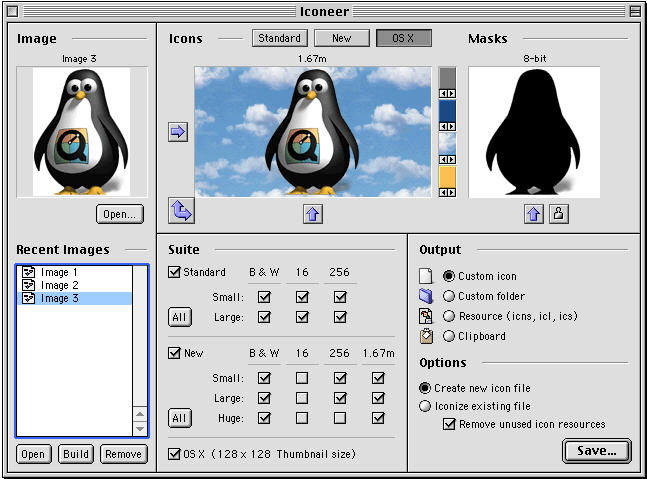Click All button in New suite
The width and height of the screenshot is (647, 479).
pyautogui.click(x=179, y=418)
